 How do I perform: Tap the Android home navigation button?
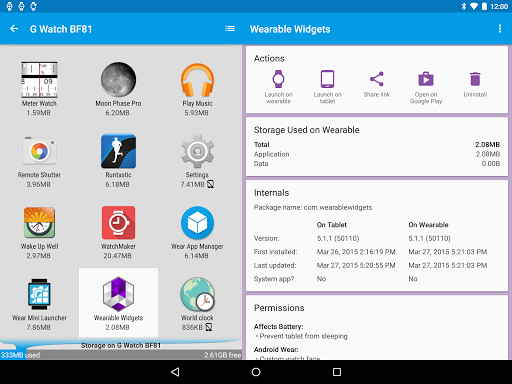point(256,372)
